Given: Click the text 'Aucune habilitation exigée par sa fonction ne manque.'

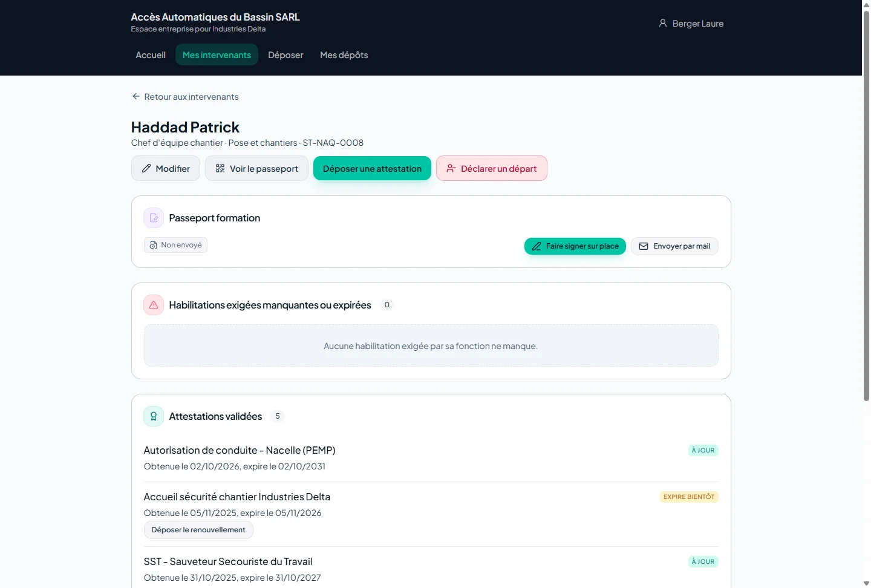Looking at the screenshot, I should coord(431,346).
